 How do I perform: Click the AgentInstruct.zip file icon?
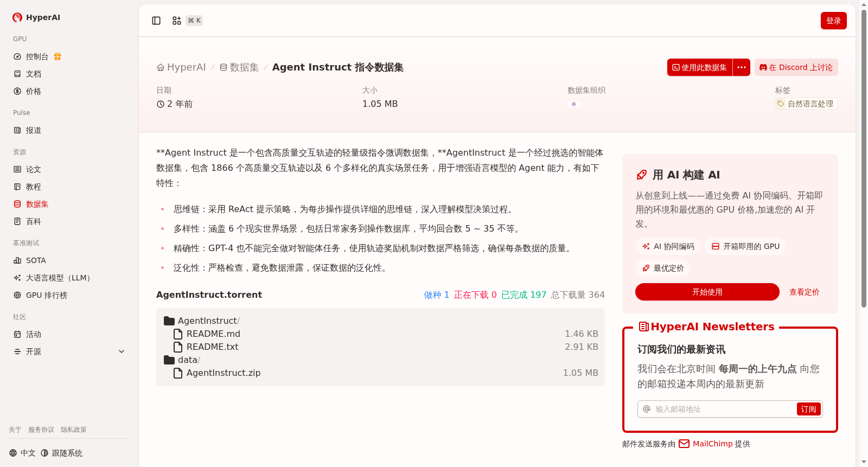click(x=178, y=373)
